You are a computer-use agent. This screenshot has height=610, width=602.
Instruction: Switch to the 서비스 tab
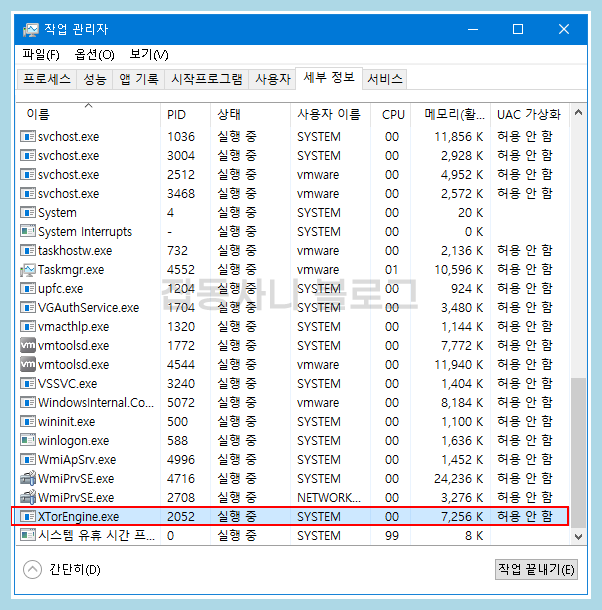point(384,79)
